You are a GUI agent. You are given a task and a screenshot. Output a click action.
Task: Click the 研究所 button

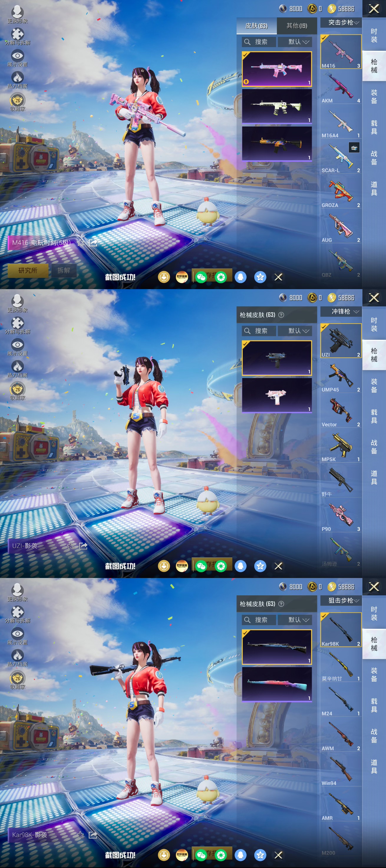click(x=28, y=271)
